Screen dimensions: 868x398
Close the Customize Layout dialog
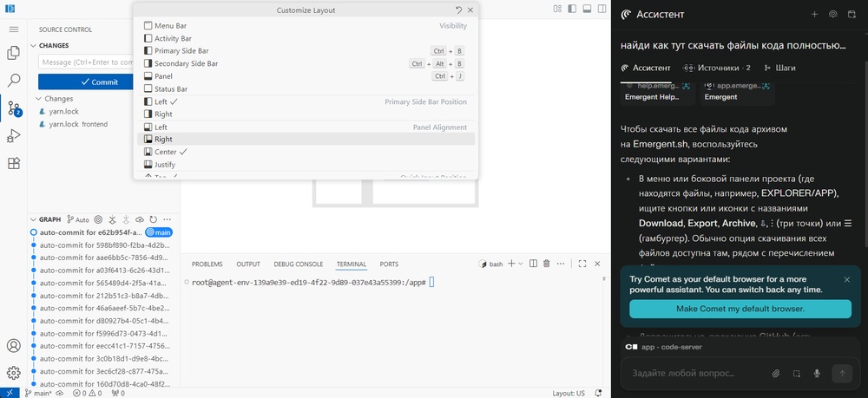tap(470, 10)
